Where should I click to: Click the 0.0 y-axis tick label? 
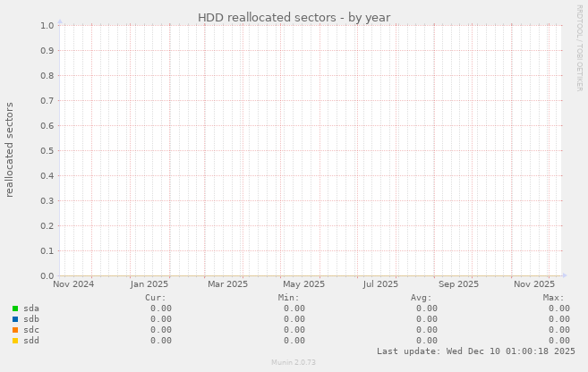click(47, 276)
